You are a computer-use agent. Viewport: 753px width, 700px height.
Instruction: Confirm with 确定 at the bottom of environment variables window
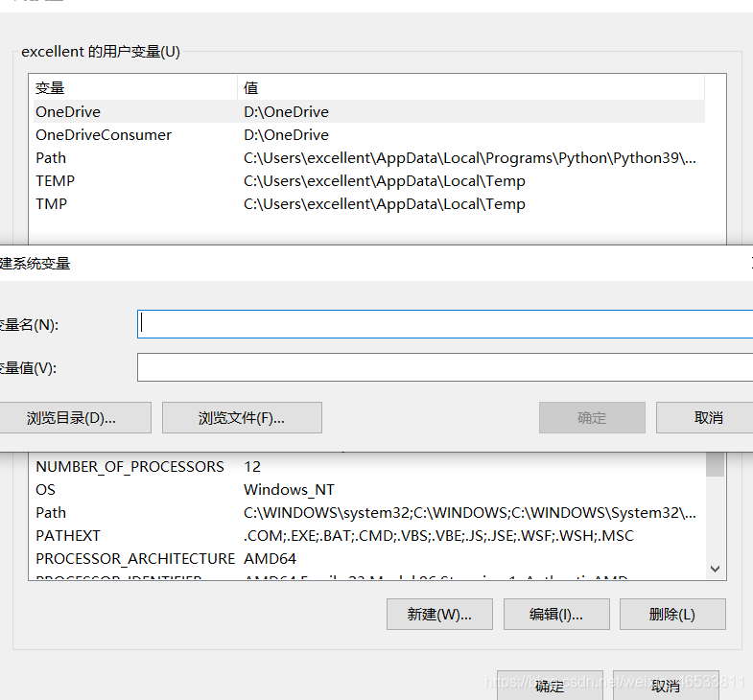[550, 686]
